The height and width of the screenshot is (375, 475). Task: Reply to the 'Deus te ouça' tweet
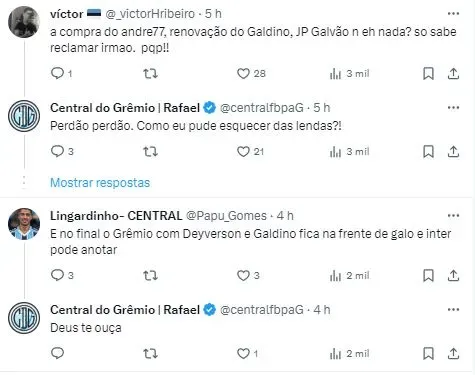coord(57,353)
